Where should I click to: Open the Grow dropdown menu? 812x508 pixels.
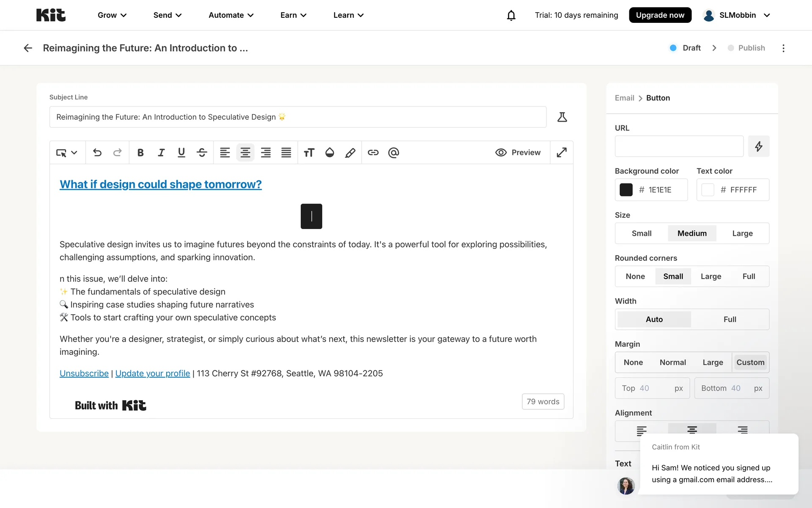tap(112, 15)
